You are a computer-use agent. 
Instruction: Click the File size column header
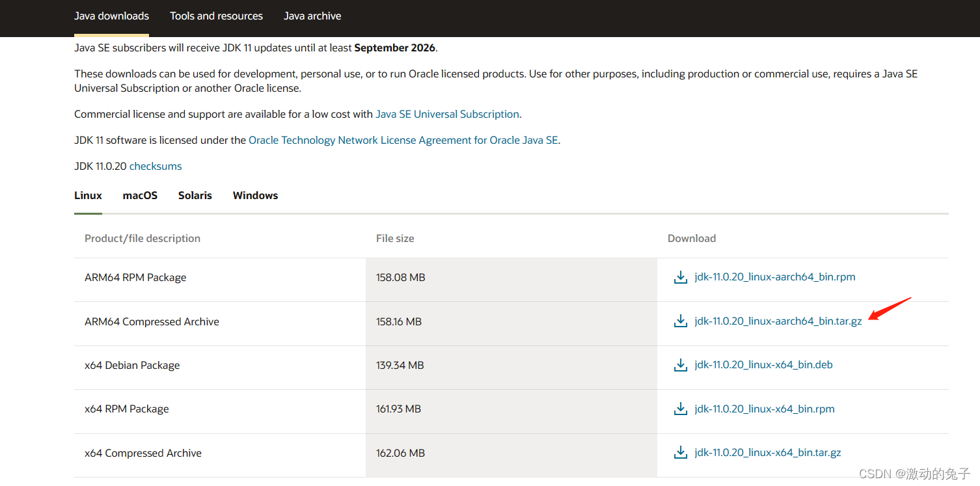[395, 239]
